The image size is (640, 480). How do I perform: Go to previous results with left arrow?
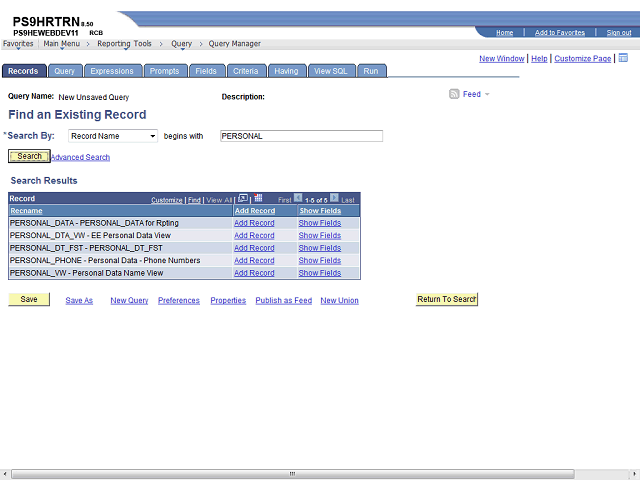point(298,198)
